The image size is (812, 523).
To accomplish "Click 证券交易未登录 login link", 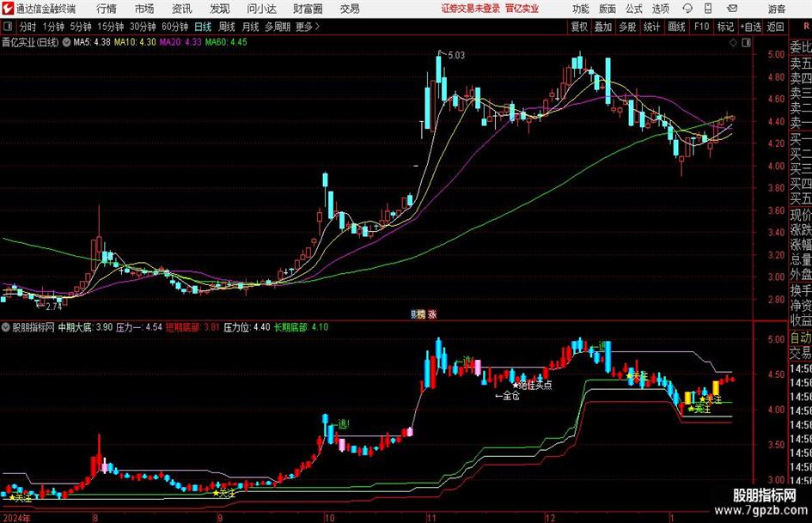I will (471, 9).
